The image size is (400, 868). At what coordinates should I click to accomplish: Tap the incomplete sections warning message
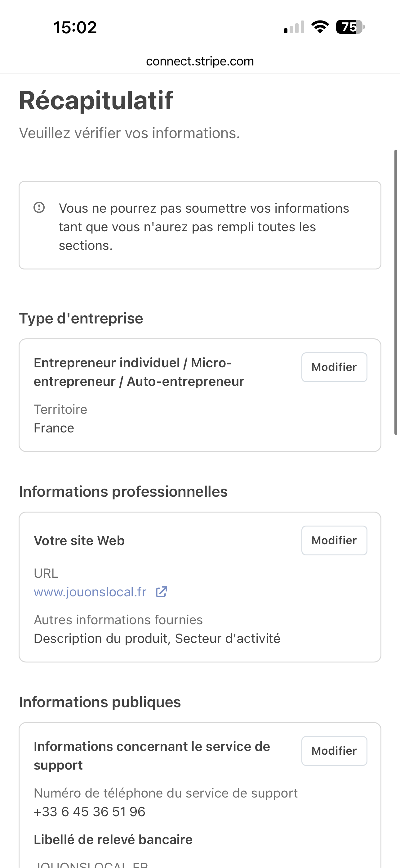tap(204, 227)
